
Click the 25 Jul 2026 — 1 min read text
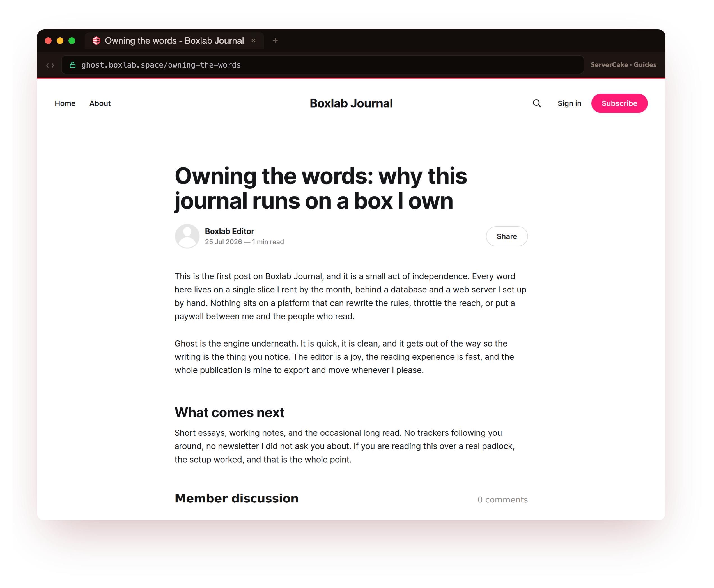244,242
